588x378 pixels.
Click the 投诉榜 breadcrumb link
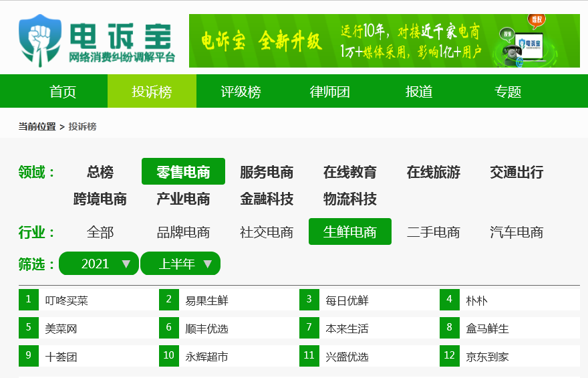pyautogui.click(x=82, y=126)
